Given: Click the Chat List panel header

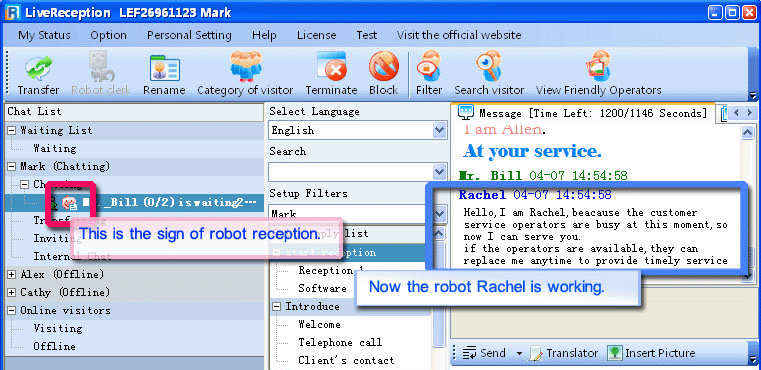Looking at the screenshot, I should 134,112.
